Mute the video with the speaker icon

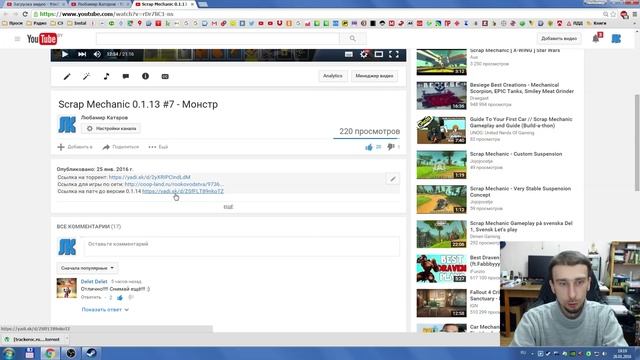pyautogui.click(x=97, y=54)
